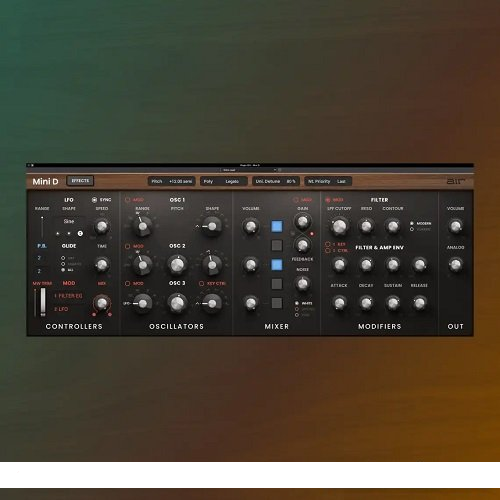Click the OSC 2 pitch knob
Screen dimensions: 500x500
177,265
